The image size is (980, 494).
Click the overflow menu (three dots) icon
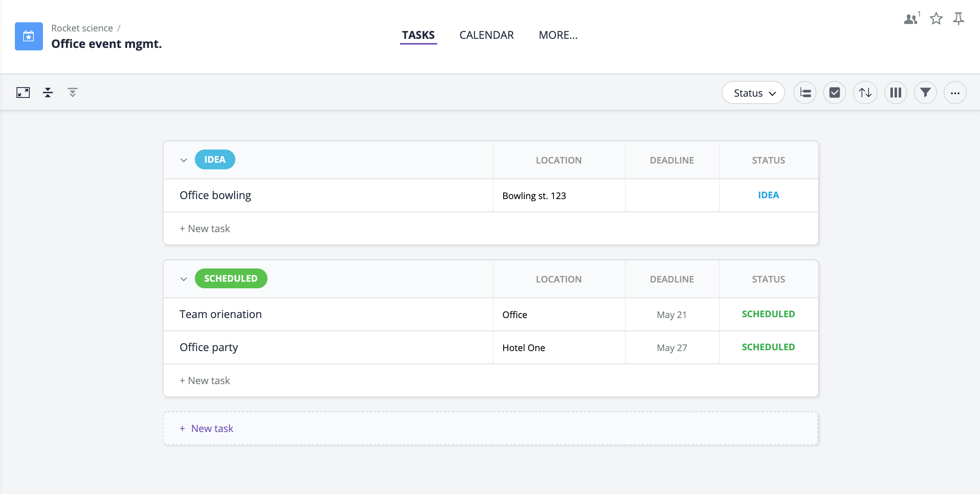955,93
